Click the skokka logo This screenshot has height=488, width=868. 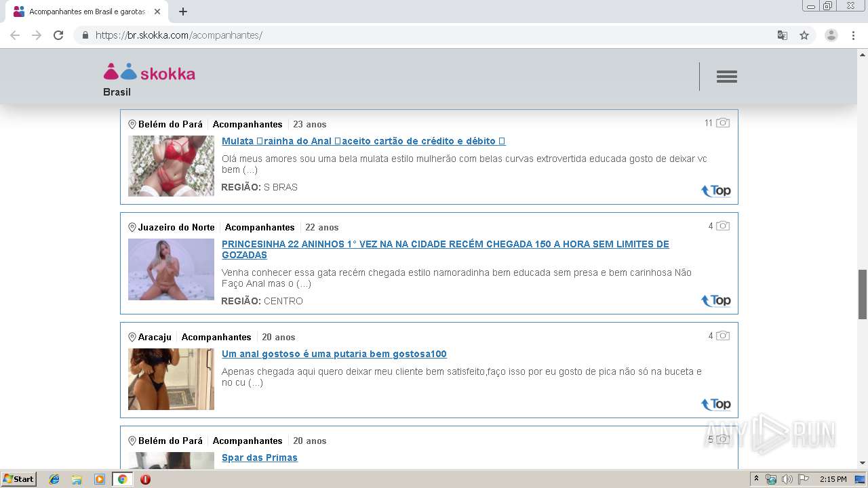tap(149, 73)
